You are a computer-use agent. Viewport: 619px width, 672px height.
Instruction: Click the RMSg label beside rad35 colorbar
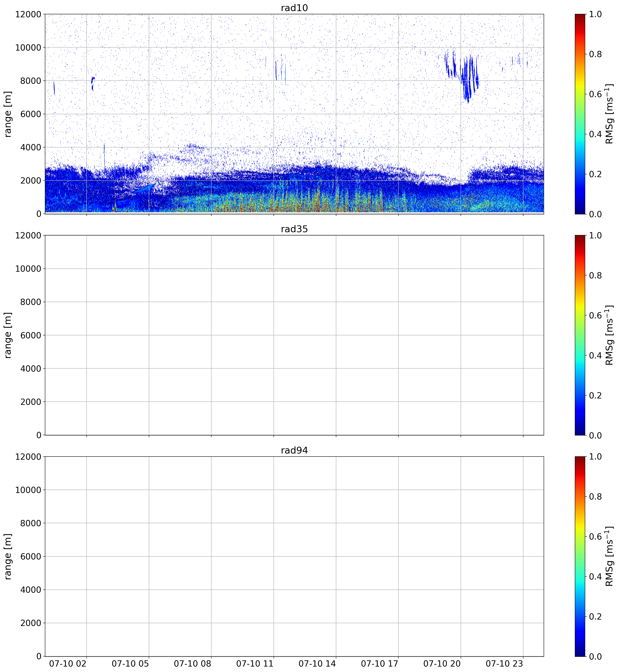pyautogui.click(x=609, y=335)
